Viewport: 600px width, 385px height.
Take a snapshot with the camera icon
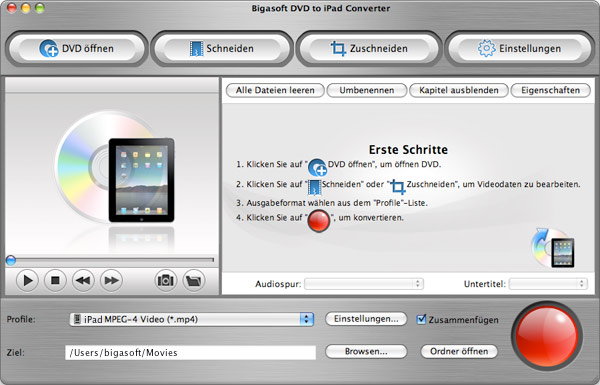pyautogui.click(x=165, y=281)
